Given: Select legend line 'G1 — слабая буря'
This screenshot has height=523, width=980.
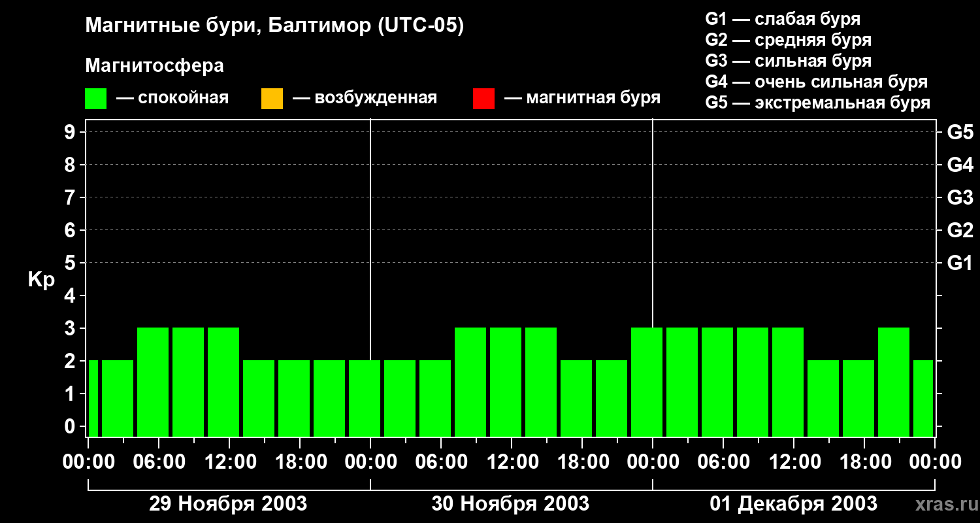Looking at the screenshot, I should pos(783,19).
